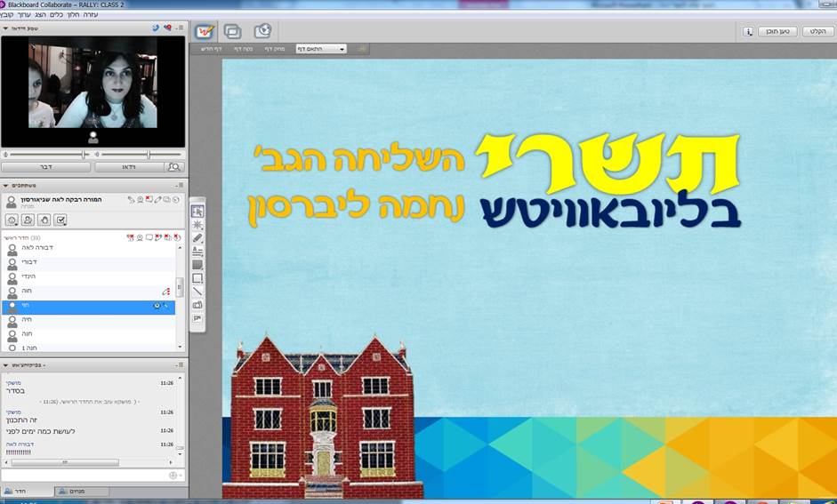The image size is (837, 504).
Task: Switch to Web Tour mode
Action: (262, 31)
